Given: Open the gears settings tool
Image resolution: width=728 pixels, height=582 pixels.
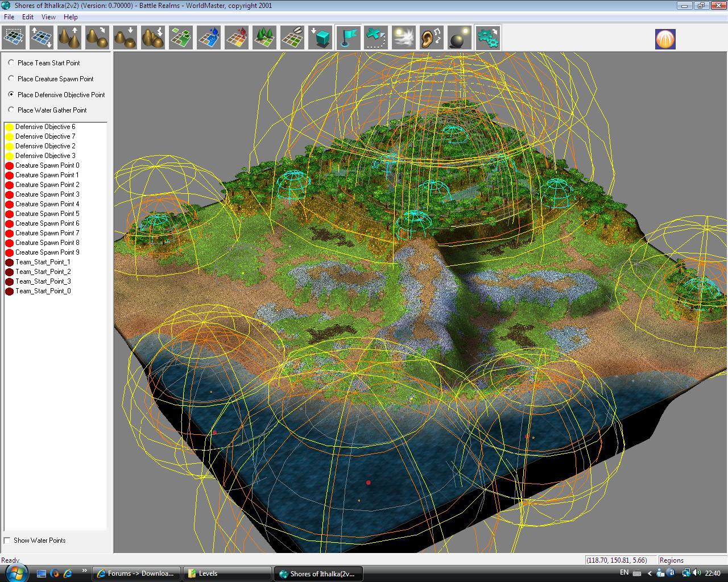Looking at the screenshot, I should pos(487,38).
